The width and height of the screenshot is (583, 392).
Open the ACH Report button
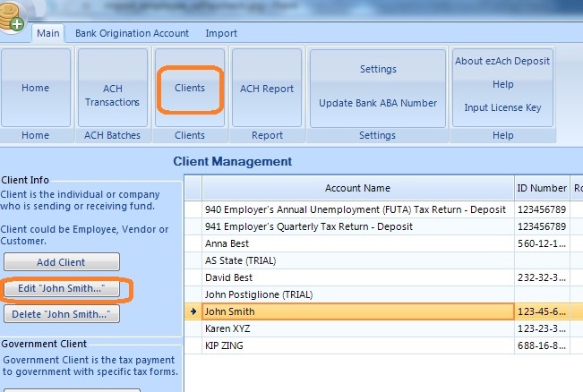[x=266, y=89]
